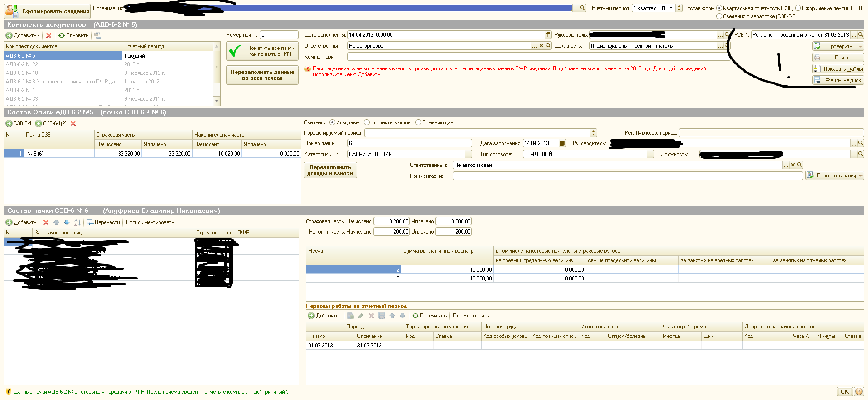
Task: Select Оформление пенсии (СПВ) radio button
Action: click(x=798, y=8)
